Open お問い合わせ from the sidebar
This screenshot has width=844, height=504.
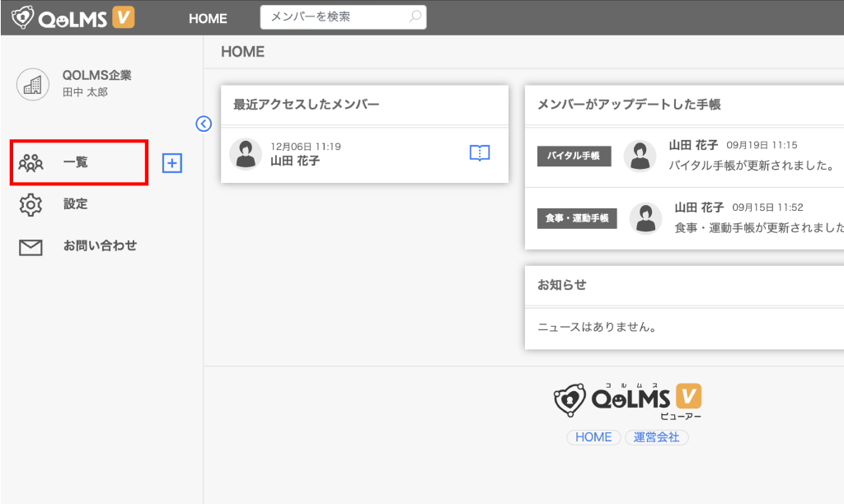pos(100,245)
